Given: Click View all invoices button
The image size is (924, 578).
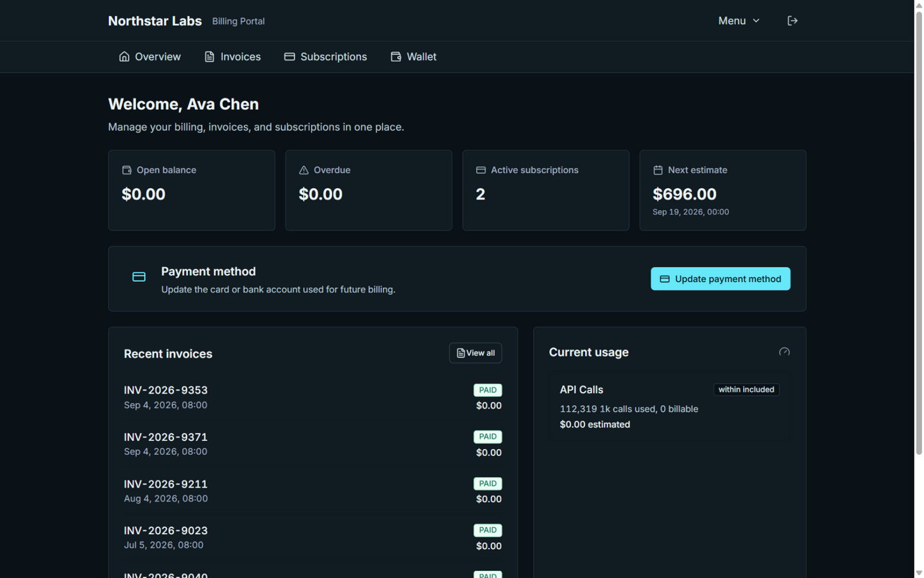Looking at the screenshot, I should (475, 353).
